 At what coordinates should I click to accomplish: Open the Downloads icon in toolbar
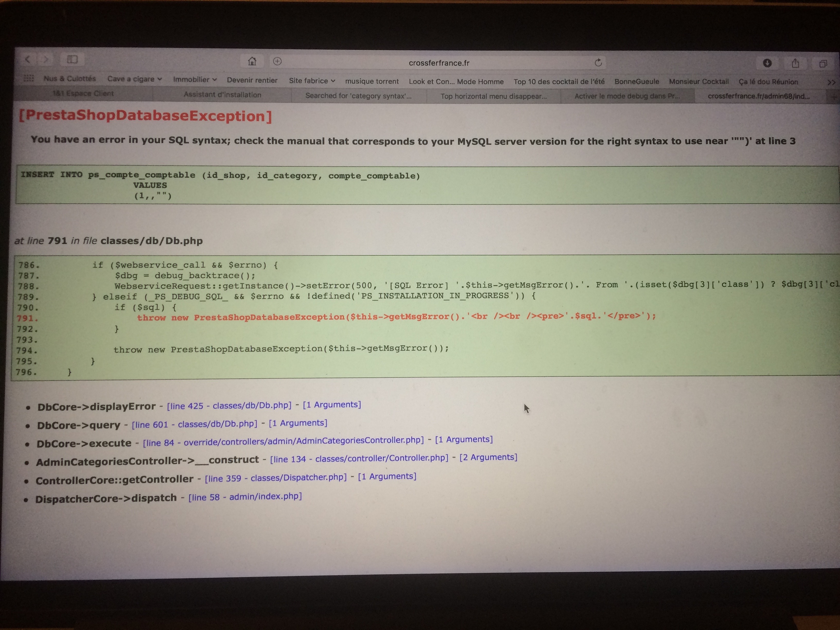[767, 63]
